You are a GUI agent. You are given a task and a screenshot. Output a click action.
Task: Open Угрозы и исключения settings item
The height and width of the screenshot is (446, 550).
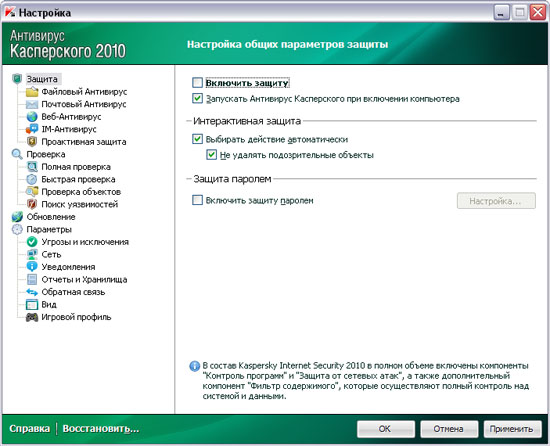(85, 242)
